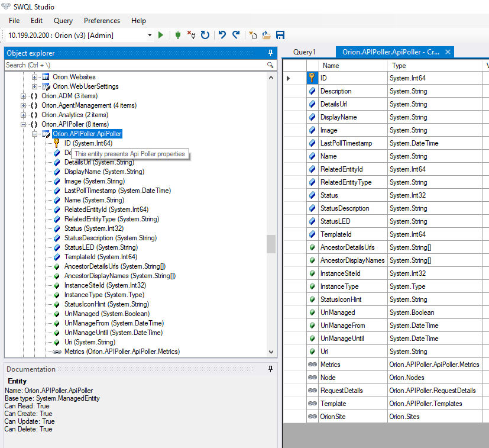Click Orion.Sites type cell in grid
Image resolution: width=489 pixels, height=448 pixels.
point(435,417)
